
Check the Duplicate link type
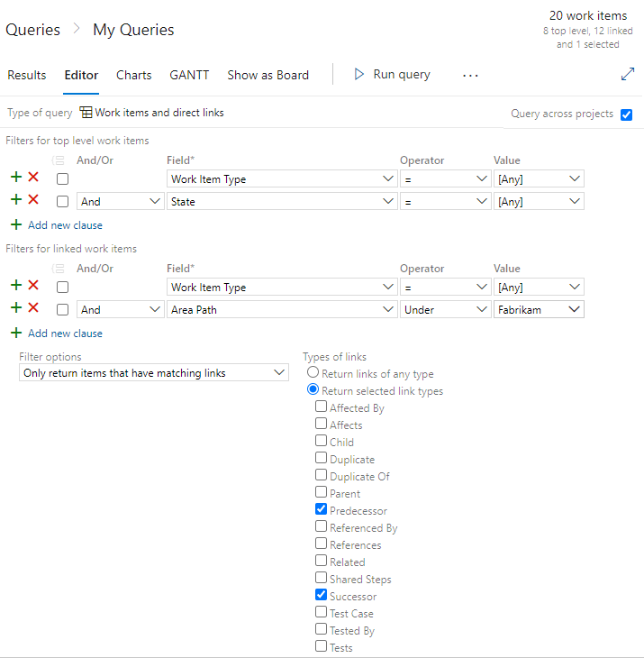tap(322, 458)
